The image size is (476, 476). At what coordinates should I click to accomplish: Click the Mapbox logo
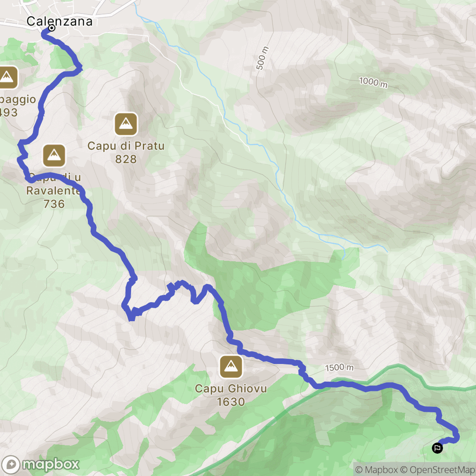[x=40, y=464]
